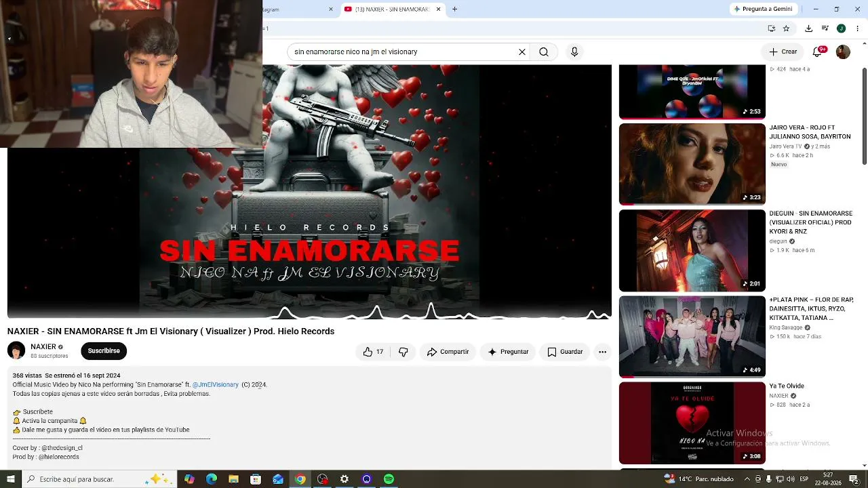The image size is (868, 488).
Task: Subscribe with the Suscribirse button
Action: point(104,351)
